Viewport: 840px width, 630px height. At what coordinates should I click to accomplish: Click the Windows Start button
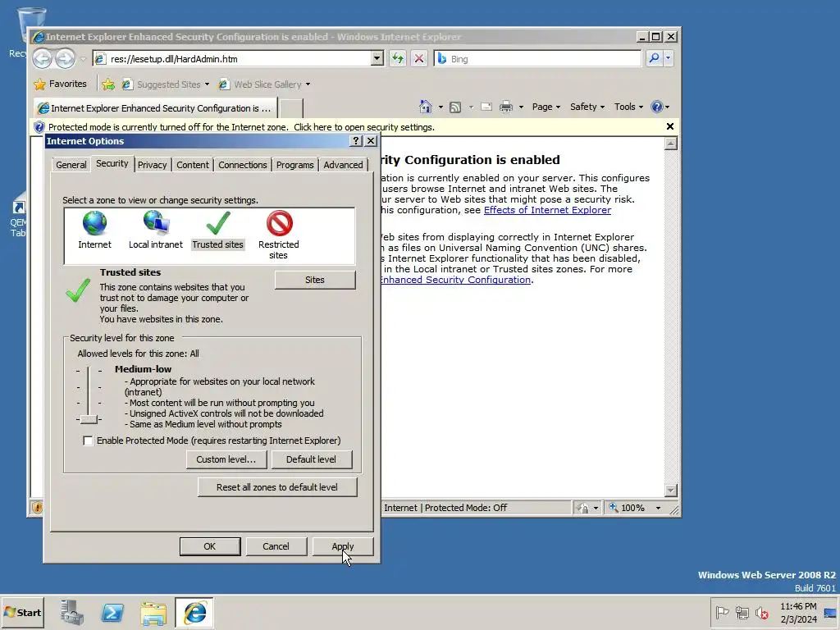[22, 612]
